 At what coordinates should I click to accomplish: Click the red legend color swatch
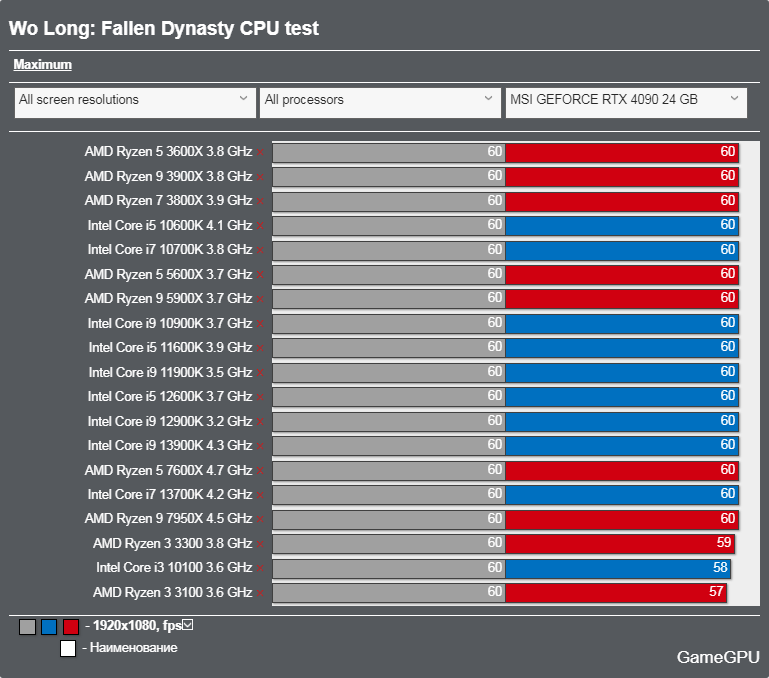click(x=71, y=627)
